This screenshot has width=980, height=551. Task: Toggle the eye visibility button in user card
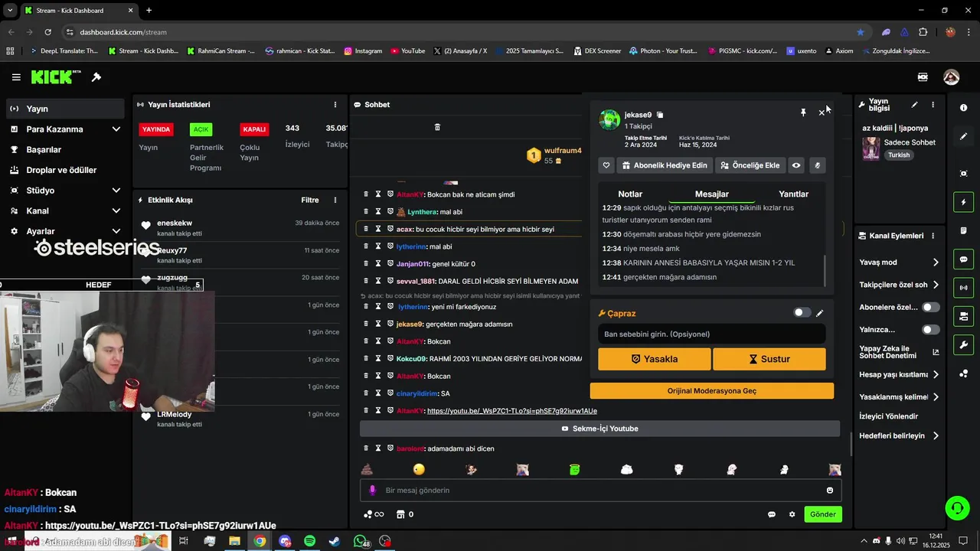(x=796, y=165)
